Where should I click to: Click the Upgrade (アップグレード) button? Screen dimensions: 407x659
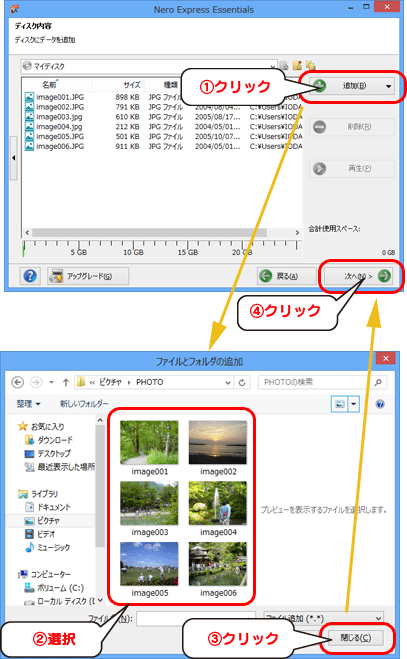(x=88, y=276)
